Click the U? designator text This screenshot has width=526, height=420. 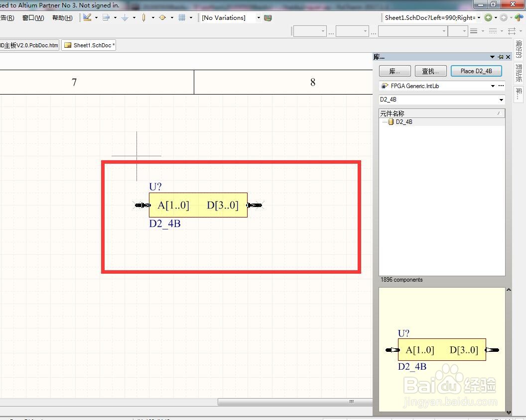[x=155, y=187]
